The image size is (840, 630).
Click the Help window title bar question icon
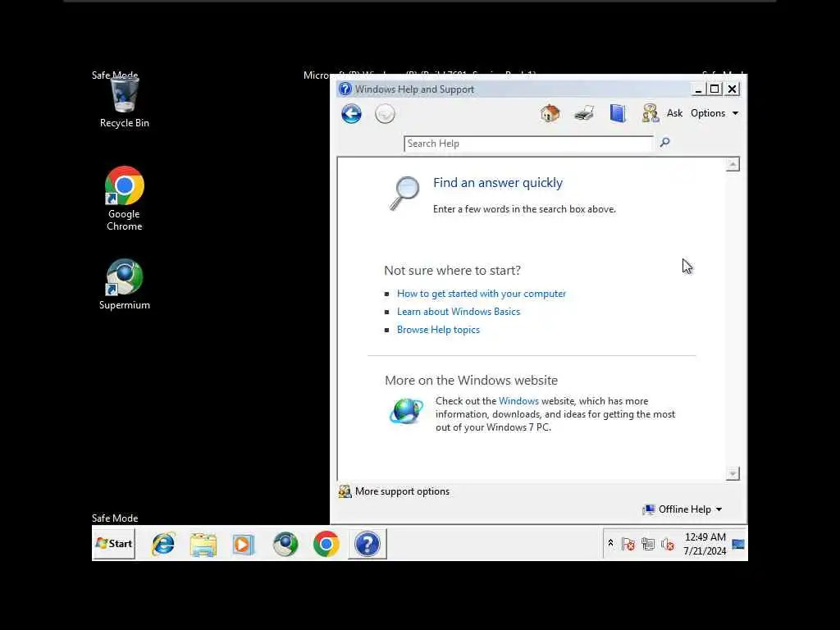tap(345, 89)
